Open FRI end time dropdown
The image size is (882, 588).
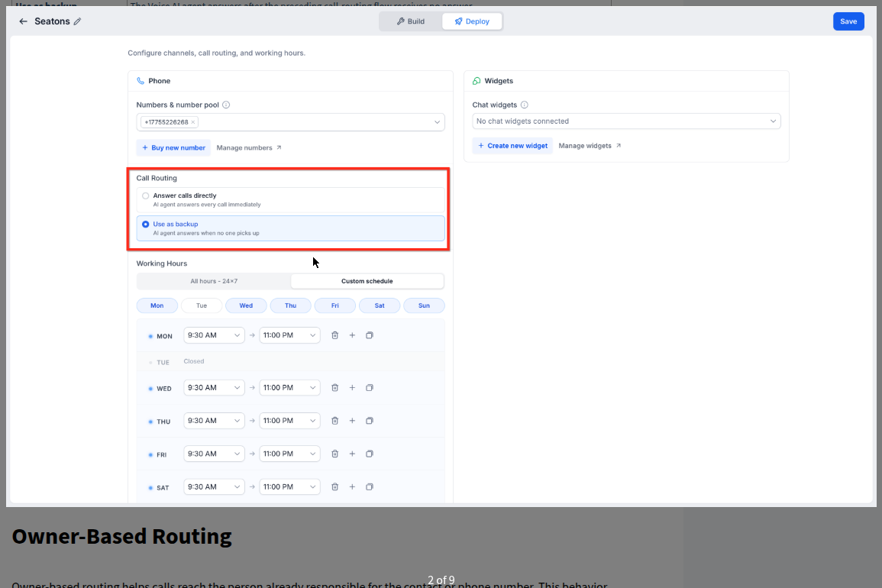tap(289, 454)
